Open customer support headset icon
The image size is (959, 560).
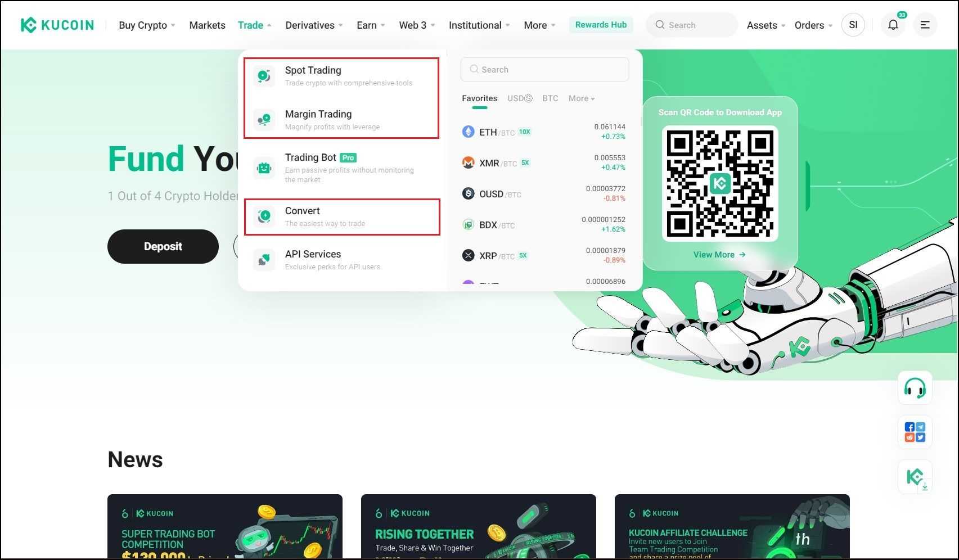[x=915, y=387]
